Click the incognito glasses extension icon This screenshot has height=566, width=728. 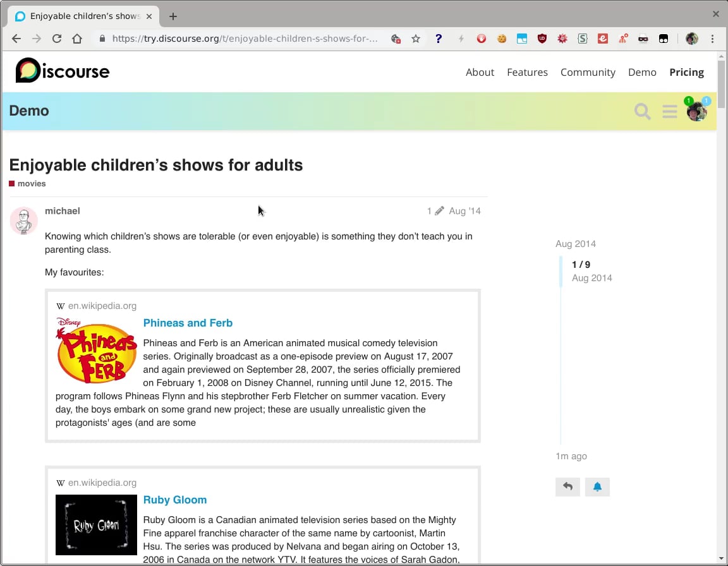pos(643,39)
